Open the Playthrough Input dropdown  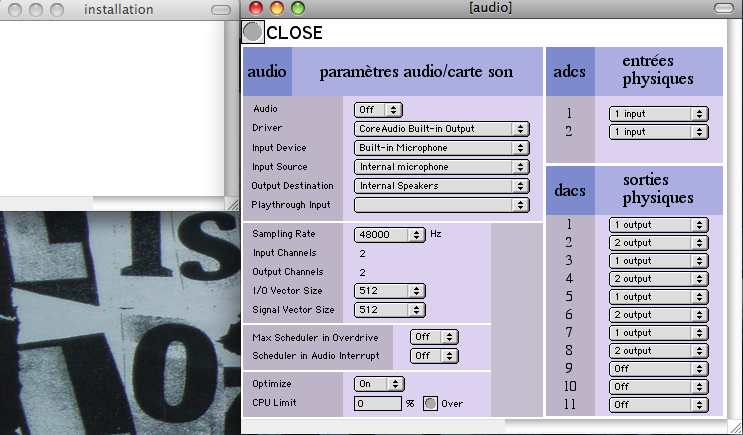(x=441, y=205)
